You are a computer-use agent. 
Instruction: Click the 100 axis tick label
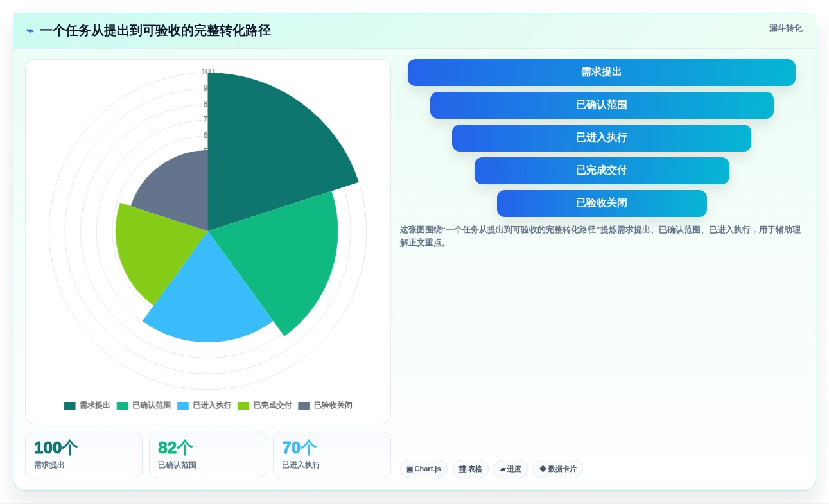207,72
